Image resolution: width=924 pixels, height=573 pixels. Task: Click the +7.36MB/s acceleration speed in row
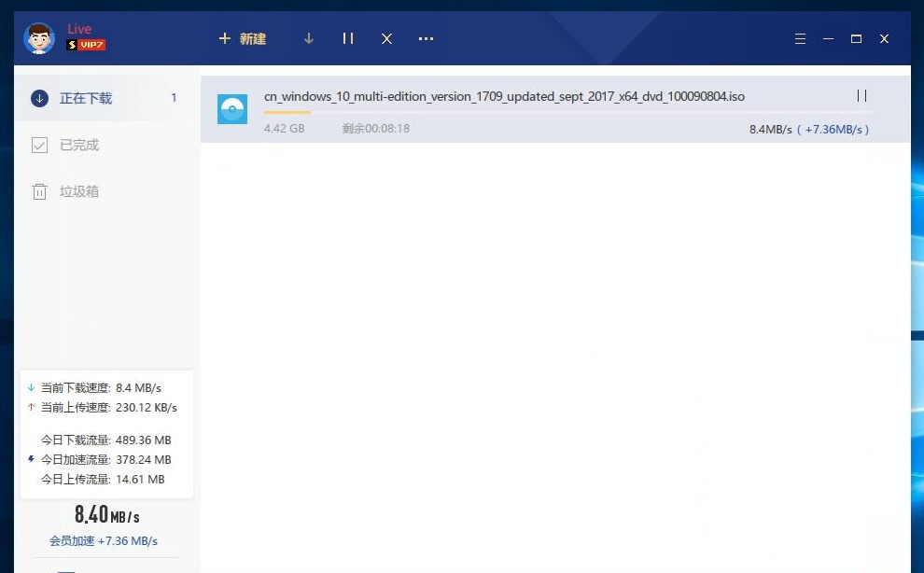[x=833, y=129]
